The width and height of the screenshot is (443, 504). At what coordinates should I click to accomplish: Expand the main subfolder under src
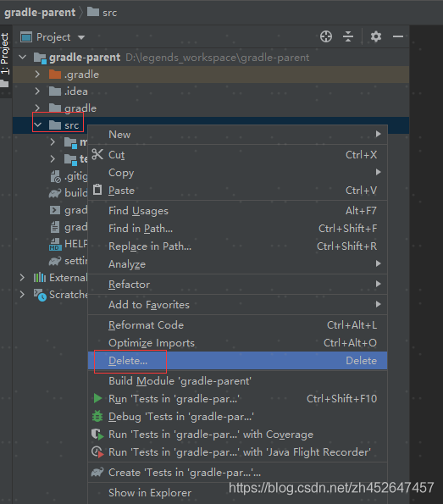(53, 141)
